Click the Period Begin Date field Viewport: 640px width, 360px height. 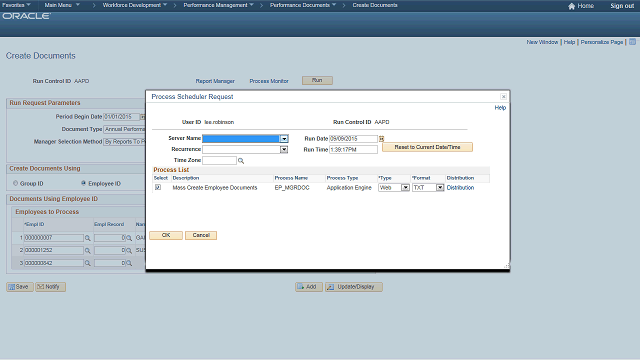click(x=121, y=117)
